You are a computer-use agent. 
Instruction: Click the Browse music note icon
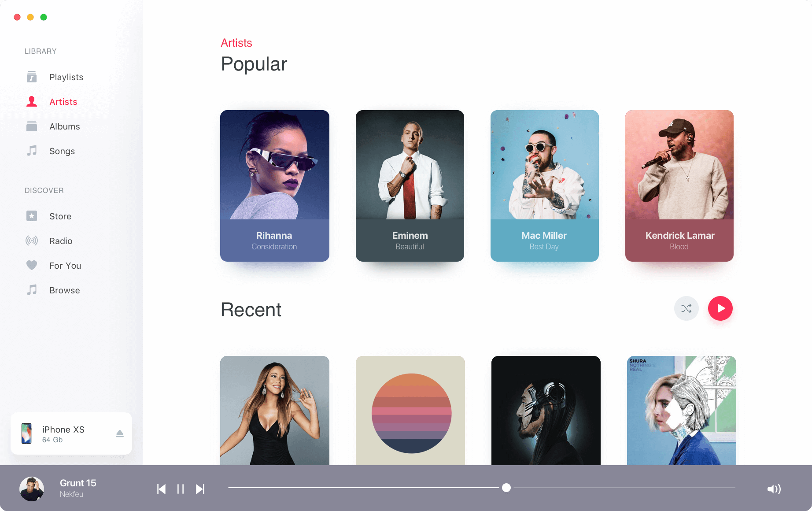[x=32, y=290]
